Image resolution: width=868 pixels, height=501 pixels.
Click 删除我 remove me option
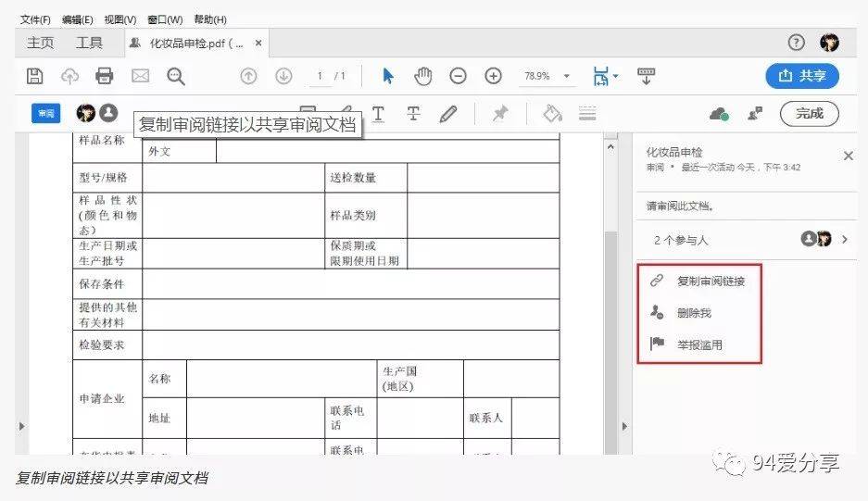(x=681, y=313)
